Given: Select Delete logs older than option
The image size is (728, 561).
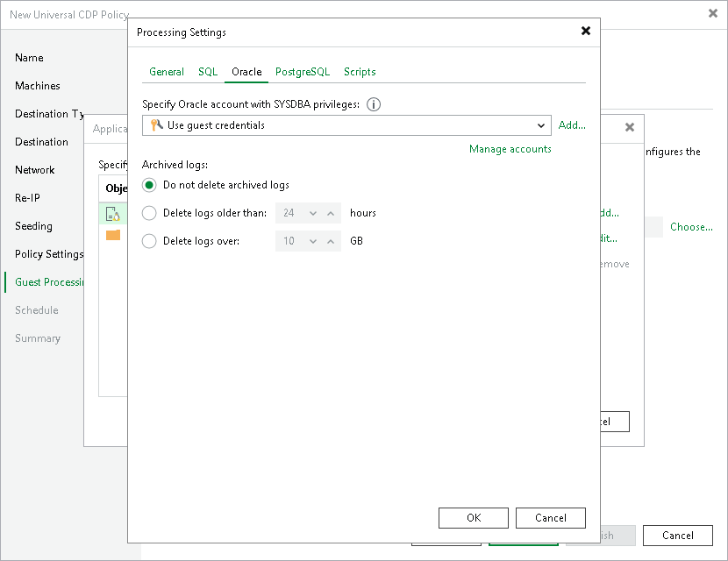Looking at the screenshot, I should point(149,213).
